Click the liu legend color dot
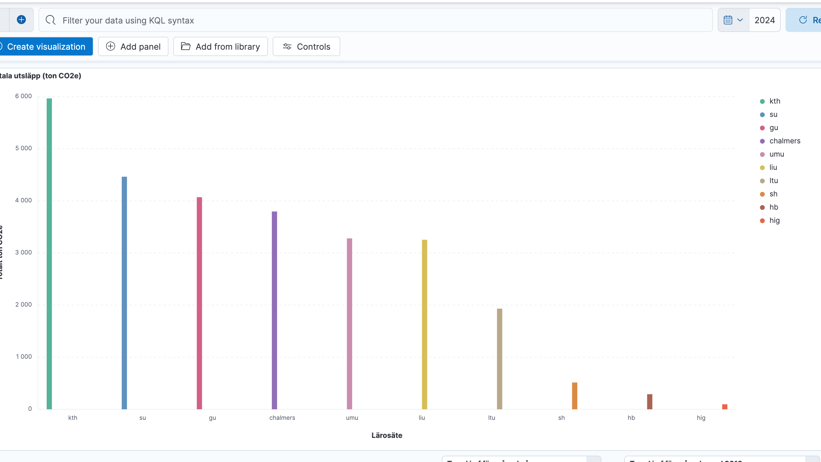 coord(762,168)
